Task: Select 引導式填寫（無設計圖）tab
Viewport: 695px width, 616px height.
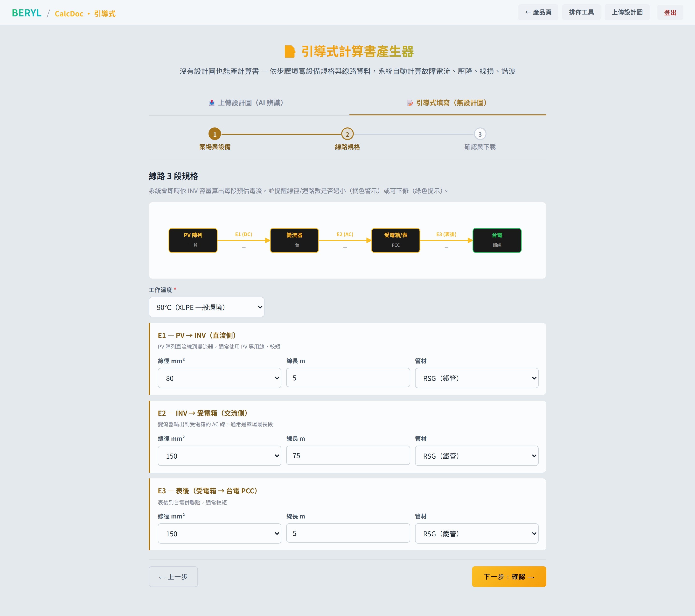Action: click(447, 103)
